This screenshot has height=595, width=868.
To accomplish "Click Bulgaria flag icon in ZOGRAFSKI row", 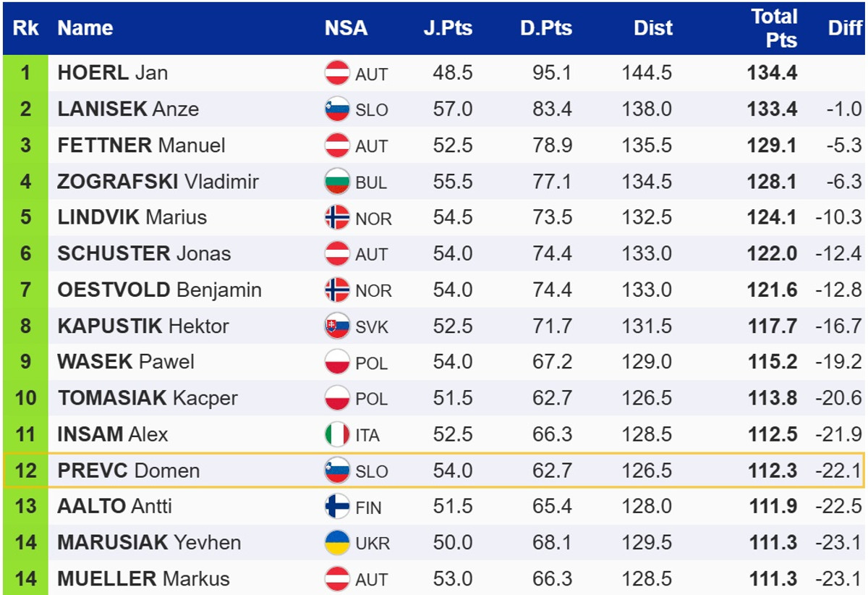I will tap(337, 181).
